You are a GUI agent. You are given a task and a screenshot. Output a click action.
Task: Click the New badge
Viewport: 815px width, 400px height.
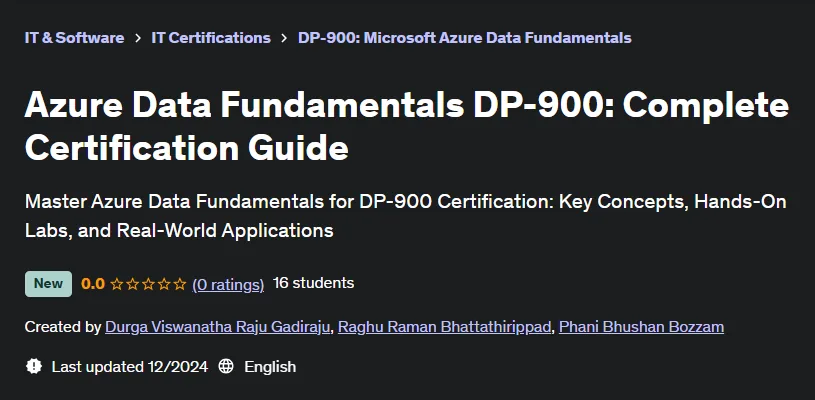coord(48,284)
